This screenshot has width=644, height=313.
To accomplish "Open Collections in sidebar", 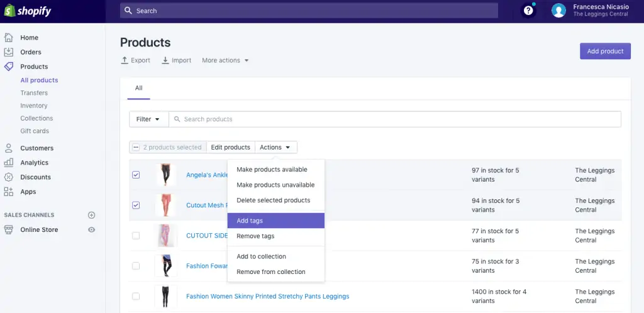I will pyautogui.click(x=36, y=119).
